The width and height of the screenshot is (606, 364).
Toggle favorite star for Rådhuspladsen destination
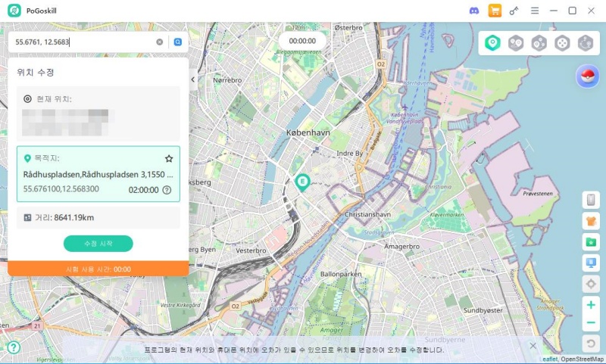[x=169, y=158]
